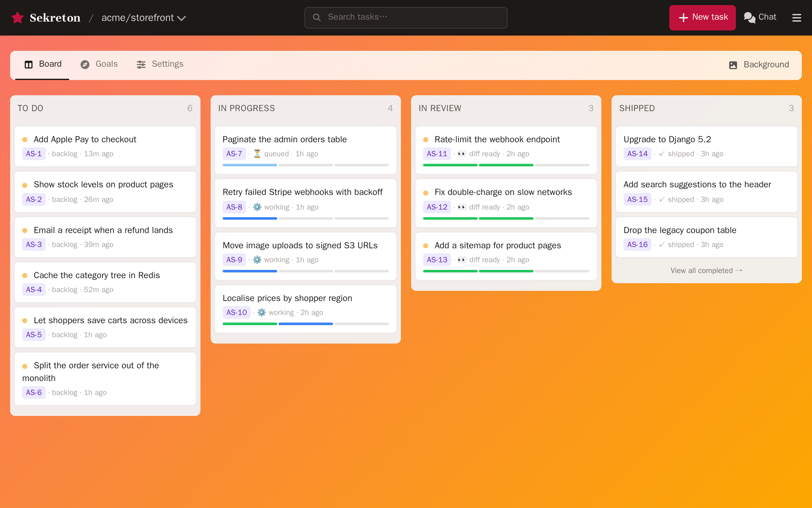
Task: Click the gear working icon on AS-10
Action: (261, 312)
